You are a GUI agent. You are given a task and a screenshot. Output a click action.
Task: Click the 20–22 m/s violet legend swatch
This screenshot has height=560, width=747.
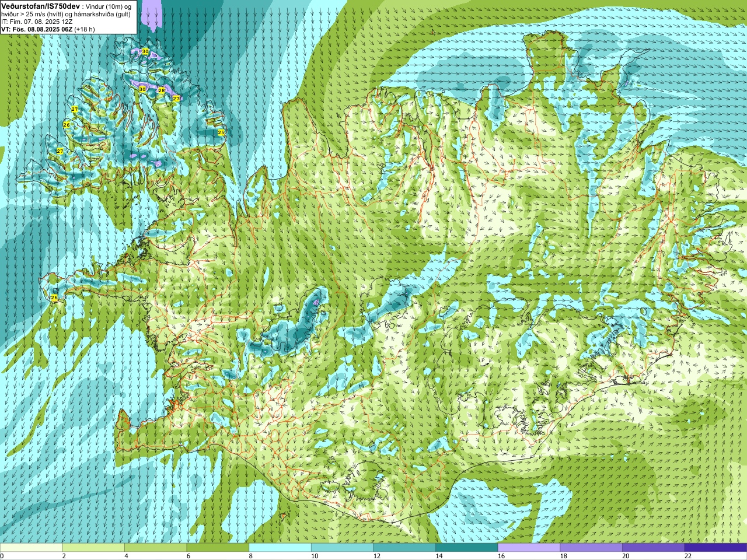click(654, 548)
